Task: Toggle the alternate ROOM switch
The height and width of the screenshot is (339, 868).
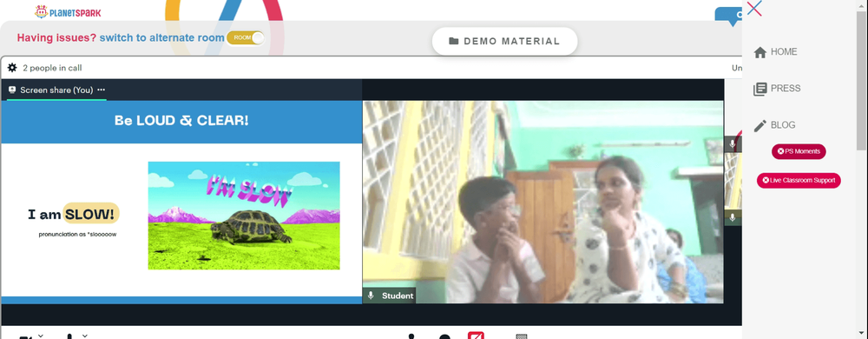Action: click(x=246, y=37)
